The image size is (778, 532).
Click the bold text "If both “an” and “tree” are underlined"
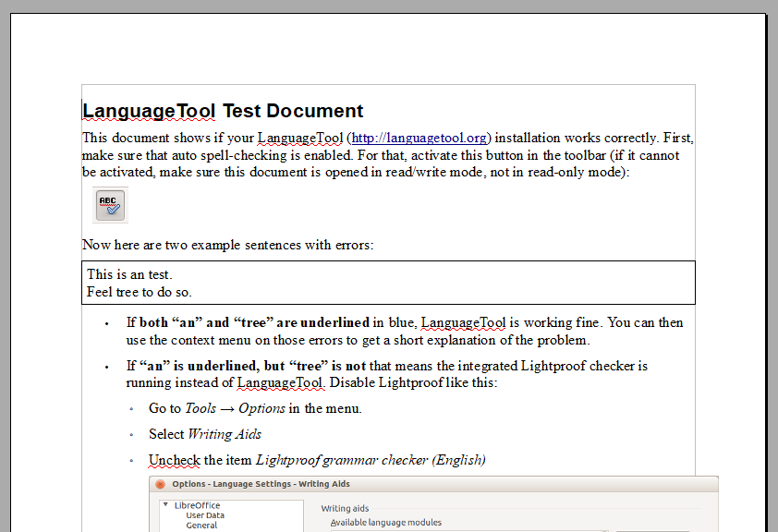coord(248,322)
